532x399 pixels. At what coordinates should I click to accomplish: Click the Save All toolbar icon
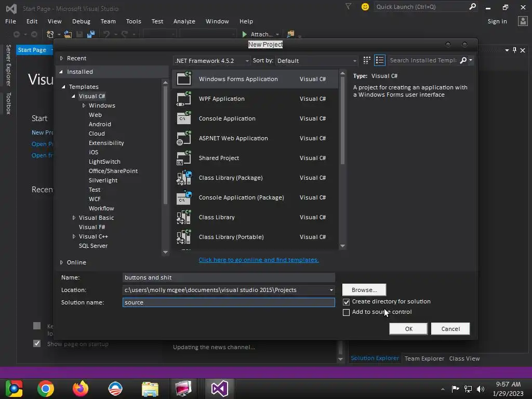click(x=91, y=34)
